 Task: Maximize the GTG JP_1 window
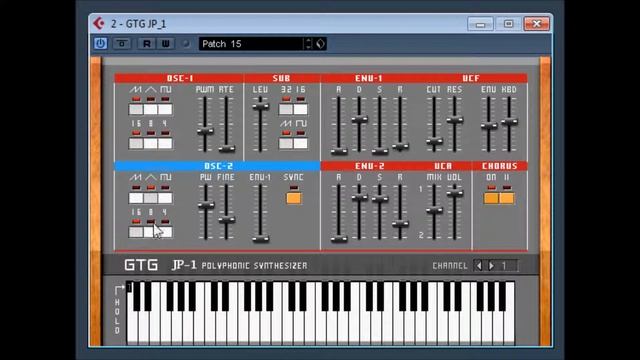click(x=508, y=24)
